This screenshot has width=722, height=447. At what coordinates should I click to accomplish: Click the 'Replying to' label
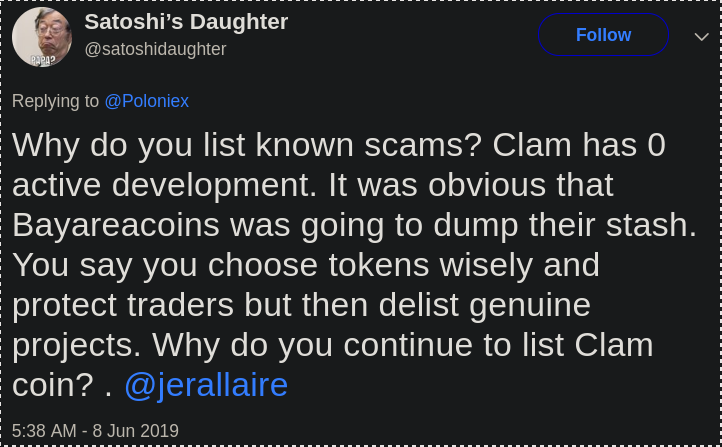[55, 101]
